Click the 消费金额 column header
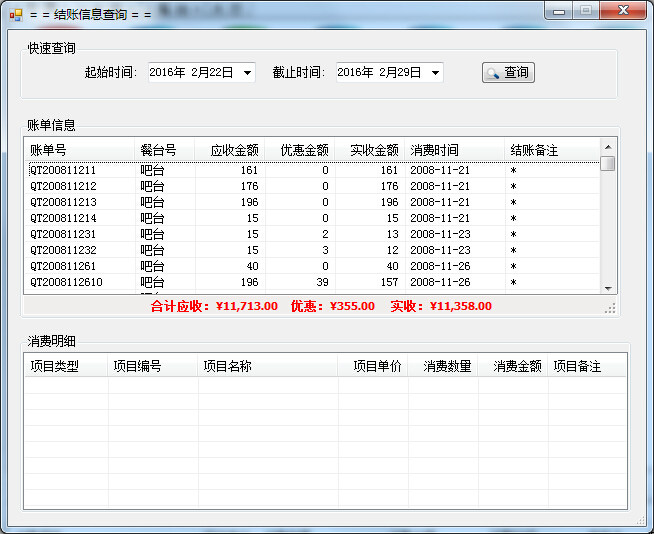This screenshot has width=654, height=534. [513, 366]
